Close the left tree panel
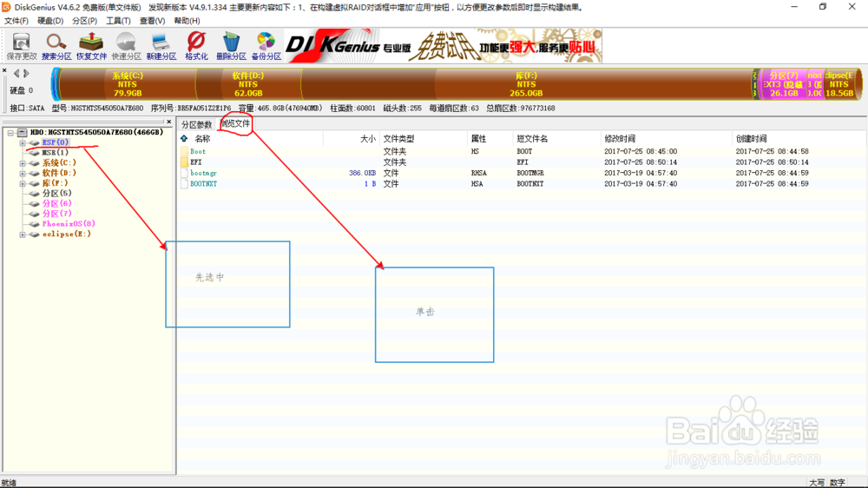 [x=169, y=122]
